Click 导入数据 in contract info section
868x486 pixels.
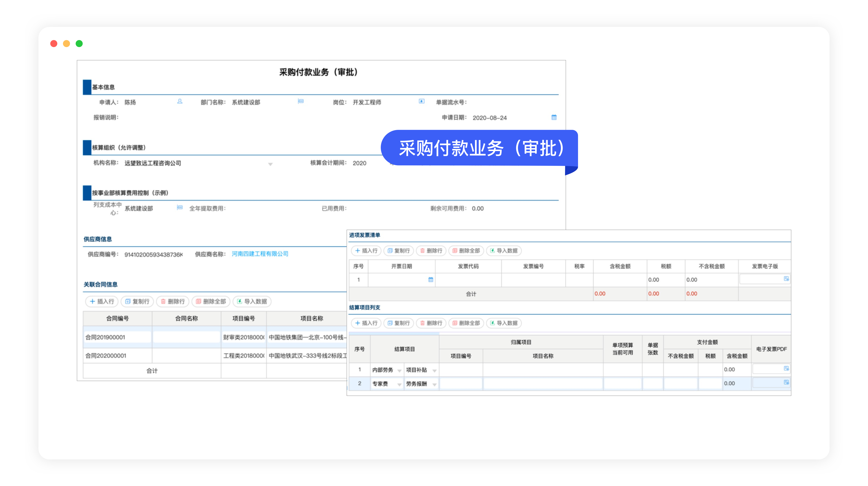pos(252,301)
